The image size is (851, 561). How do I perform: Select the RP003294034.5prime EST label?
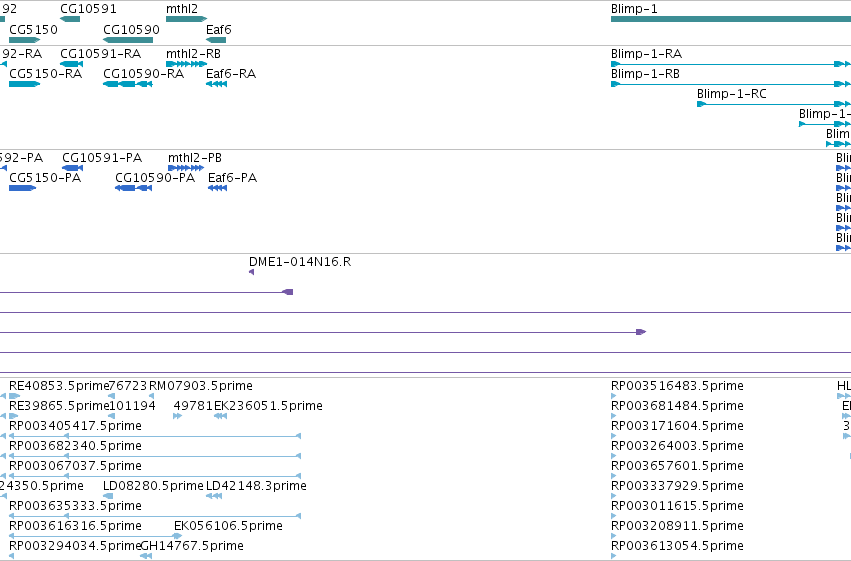75,546
